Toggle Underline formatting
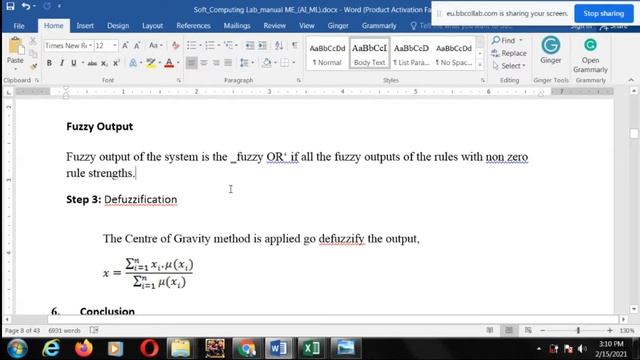640x360 pixels. click(74, 63)
